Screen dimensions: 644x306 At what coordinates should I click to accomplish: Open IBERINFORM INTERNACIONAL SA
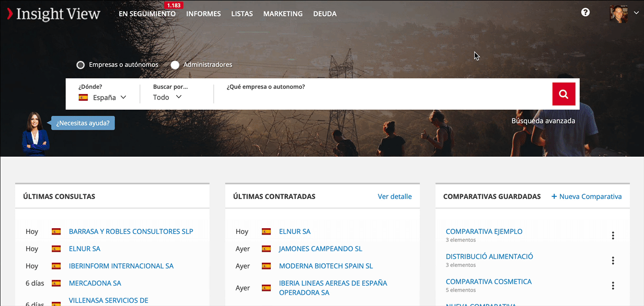121,266
